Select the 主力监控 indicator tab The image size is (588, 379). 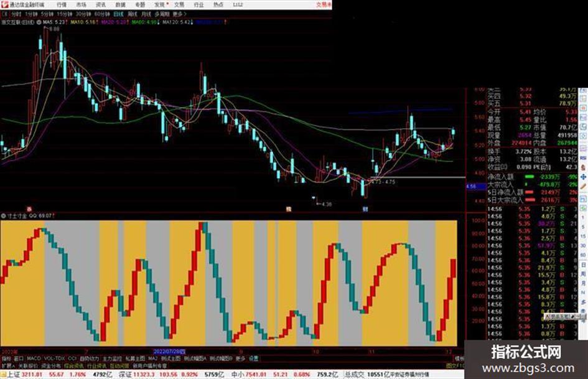tap(112, 358)
